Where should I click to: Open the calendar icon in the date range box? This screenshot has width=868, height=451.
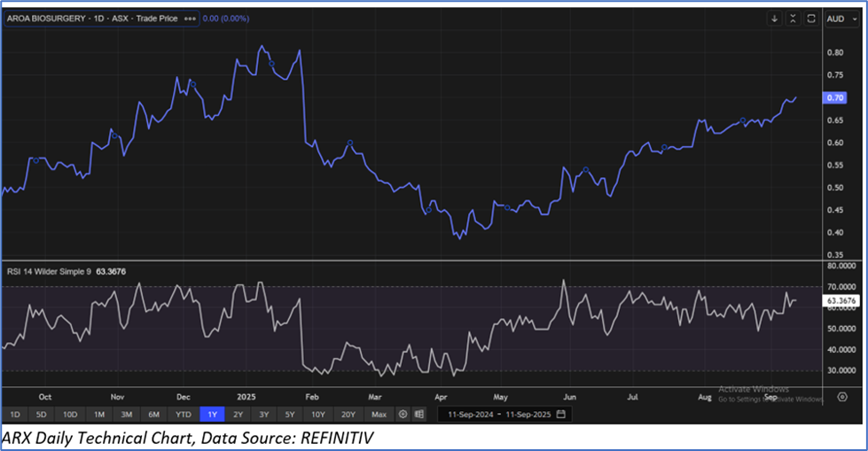pyautogui.click(x=560, y=414)
